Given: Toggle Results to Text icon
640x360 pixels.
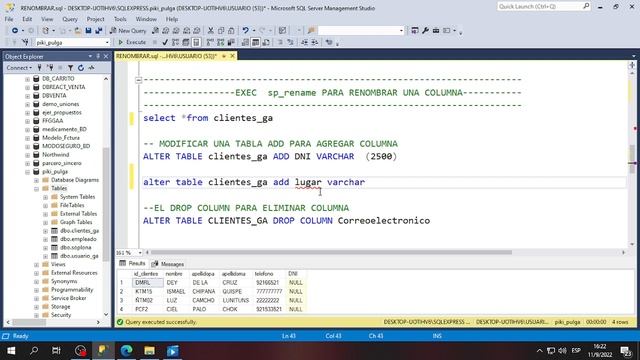Looking at the screenshot, I should pyautogui.click(x=245, y=42).
